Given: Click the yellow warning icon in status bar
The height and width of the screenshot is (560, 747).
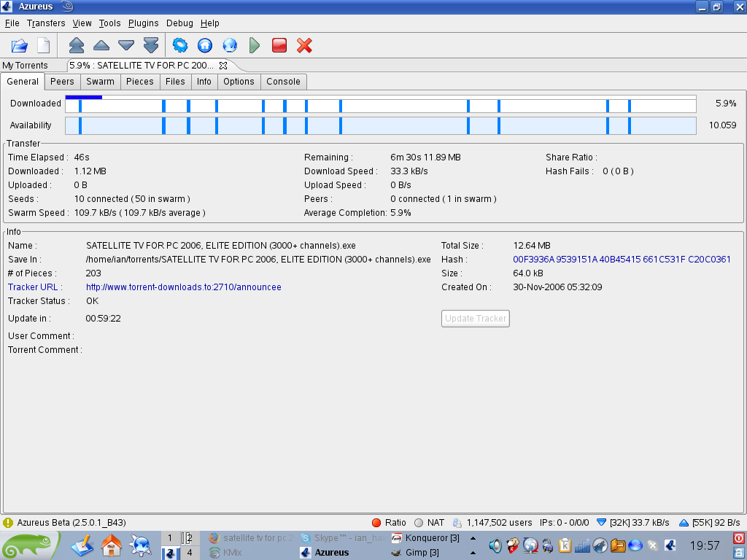Looking at the screenshot, I should [8, 523].
